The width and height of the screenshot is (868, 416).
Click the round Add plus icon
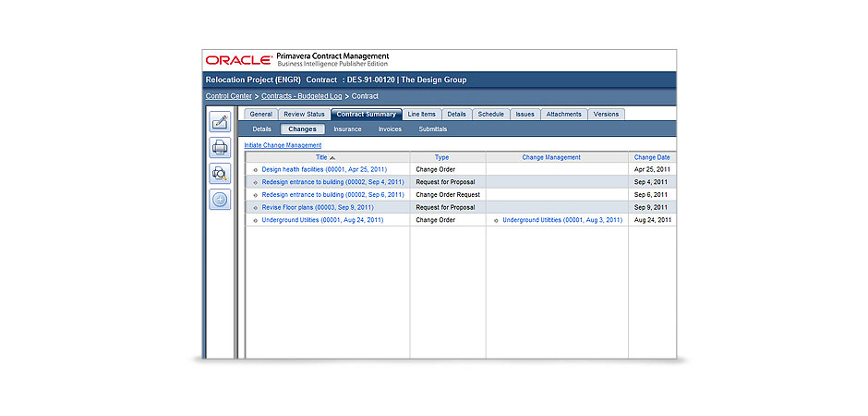pyautogui.click(x=220, y=199)
